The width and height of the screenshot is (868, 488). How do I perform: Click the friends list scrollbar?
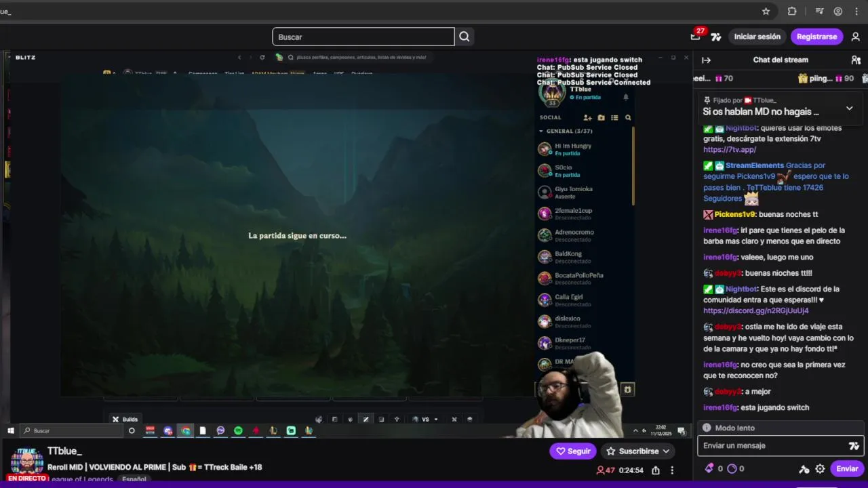(x=633, y=166)
